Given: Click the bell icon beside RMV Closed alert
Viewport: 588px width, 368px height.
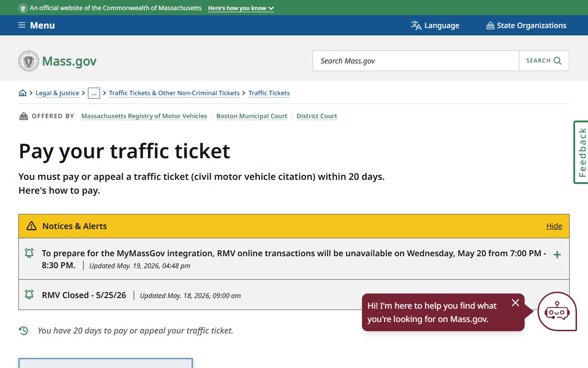Looking at the screenshot, I should coord(29,294).
